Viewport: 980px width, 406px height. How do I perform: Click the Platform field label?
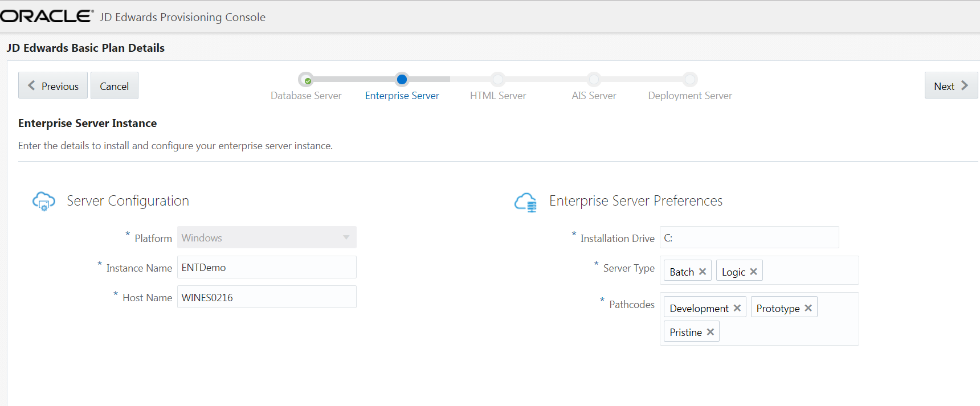(153, 238)
